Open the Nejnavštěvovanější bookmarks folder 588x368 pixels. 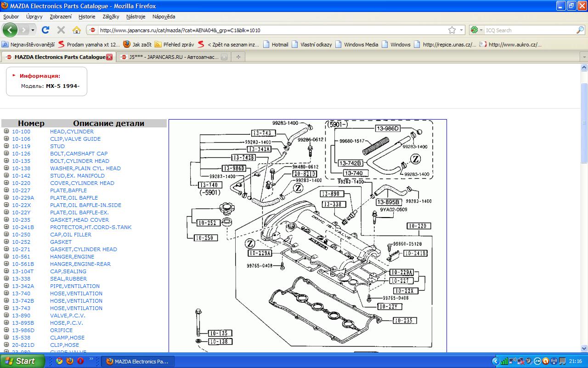click(28, 45)
